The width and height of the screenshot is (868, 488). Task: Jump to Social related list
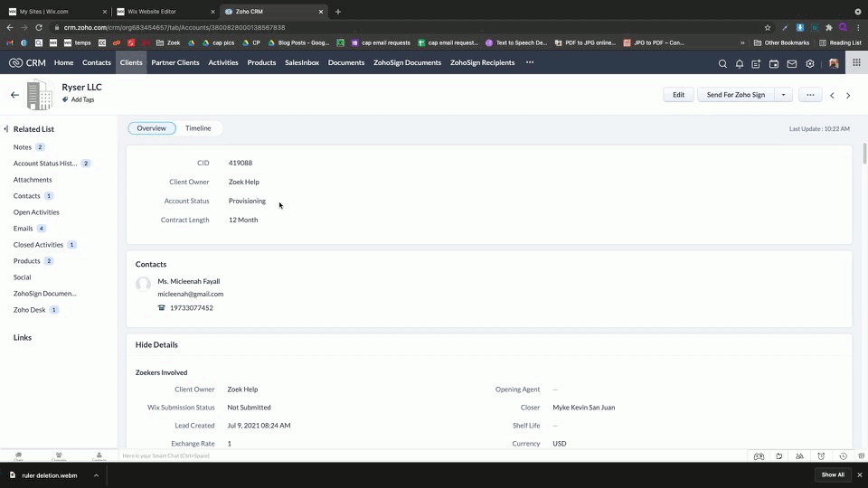point(22,277)
